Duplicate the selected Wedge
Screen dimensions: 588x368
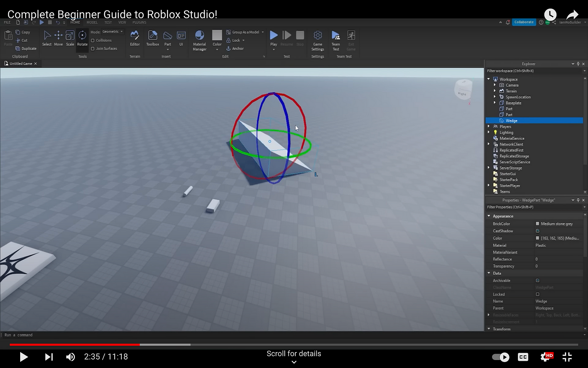pyautogui.click(x=26, y=48)
